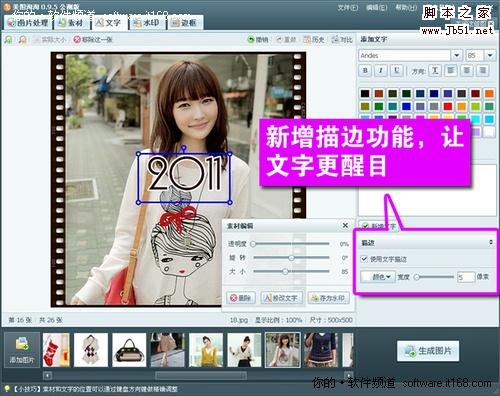Viewport: 500px width, 396px height.
Task: Click the zoom in magnifier icon
Action: coord(9,40)
